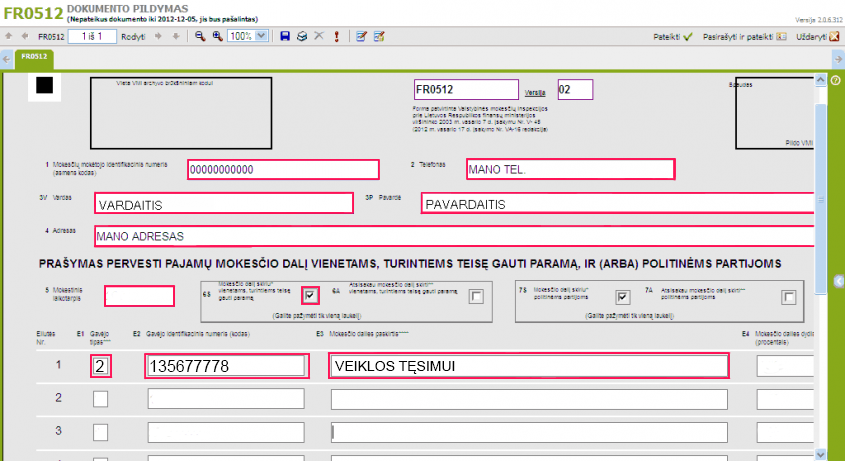The height and width of the screenshot is (461, 845).
Task: Uncheck the 6S checkbox for support recipients
Action: 310,295
